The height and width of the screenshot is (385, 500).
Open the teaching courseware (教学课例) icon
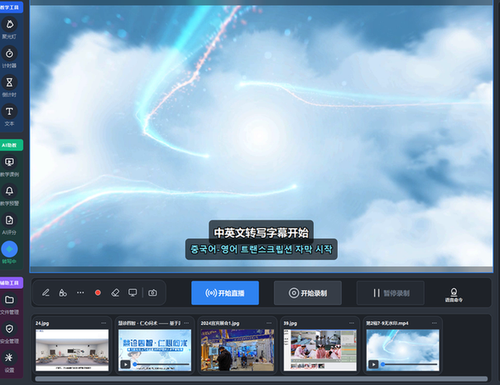tap(9, 162)
